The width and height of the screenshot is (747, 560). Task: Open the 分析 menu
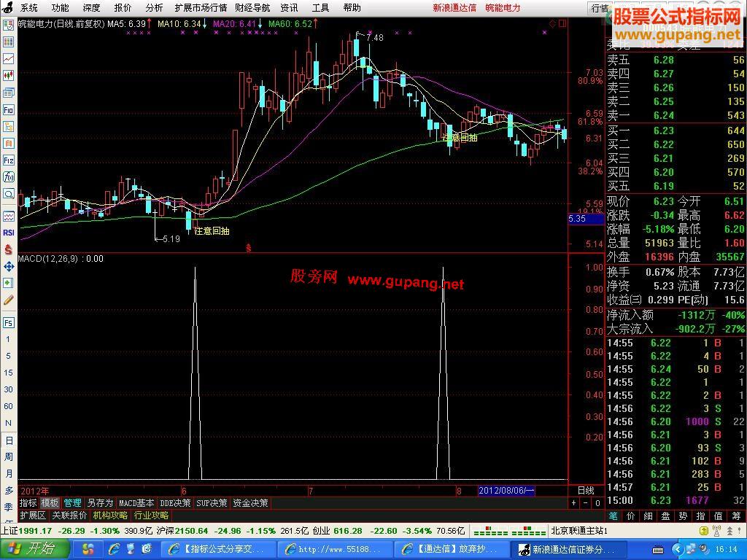point(154,7)
